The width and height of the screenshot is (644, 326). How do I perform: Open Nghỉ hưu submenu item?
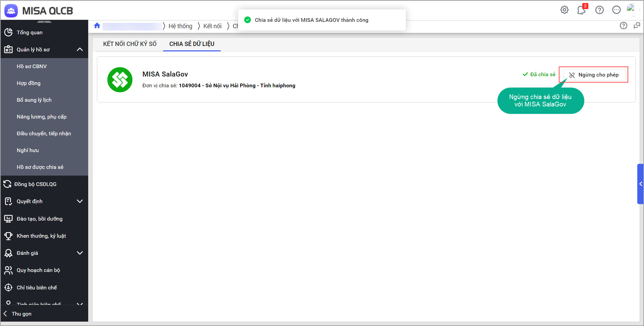pyautogui.click(x=44, y=150)
